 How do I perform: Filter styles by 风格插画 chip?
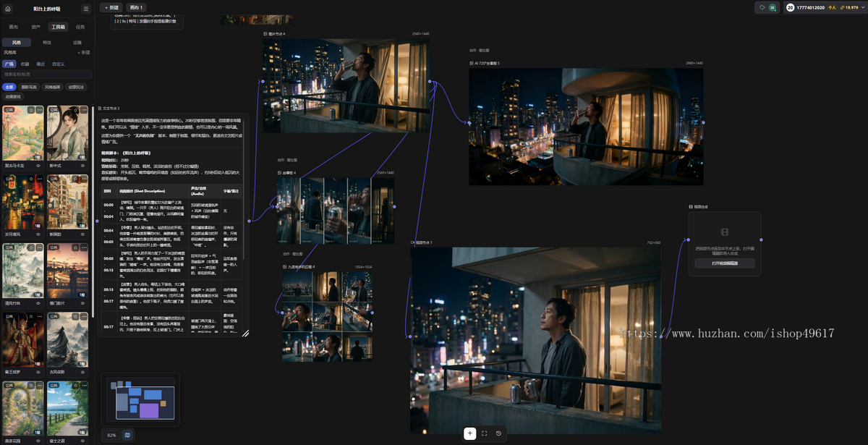(53, 87)
